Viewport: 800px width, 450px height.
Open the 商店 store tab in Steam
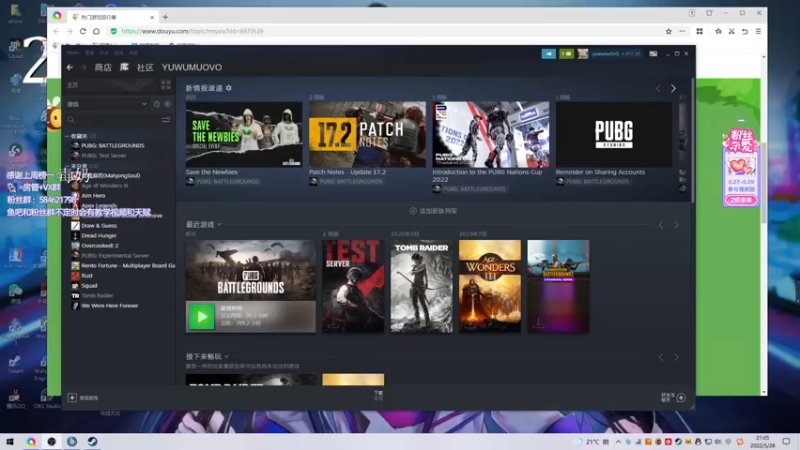[103, 67]
